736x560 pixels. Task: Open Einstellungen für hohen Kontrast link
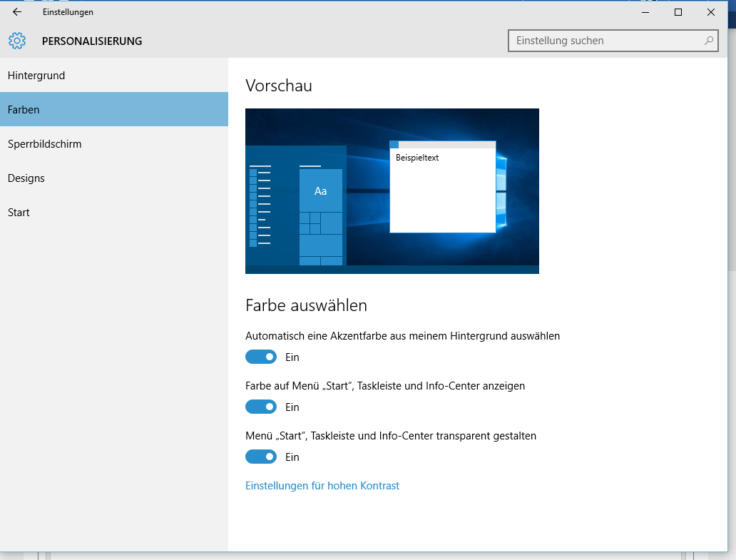[x=322, y=485]
